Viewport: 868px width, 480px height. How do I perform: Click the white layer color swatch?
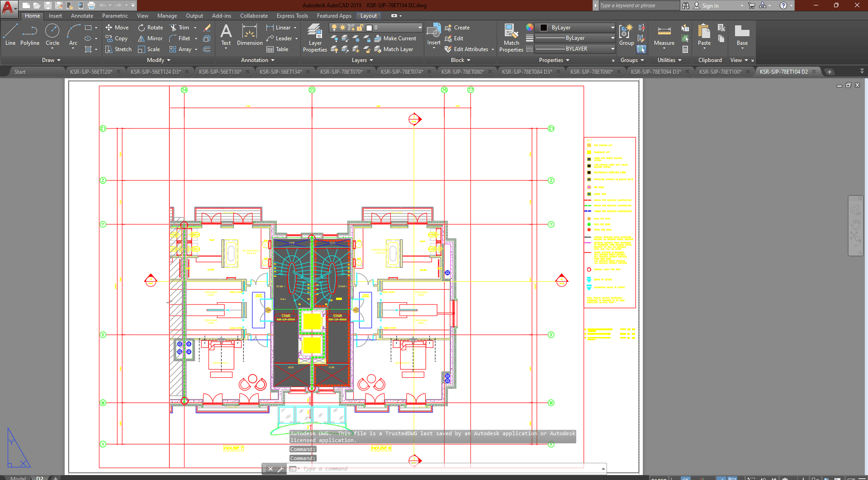pos(369,28)
